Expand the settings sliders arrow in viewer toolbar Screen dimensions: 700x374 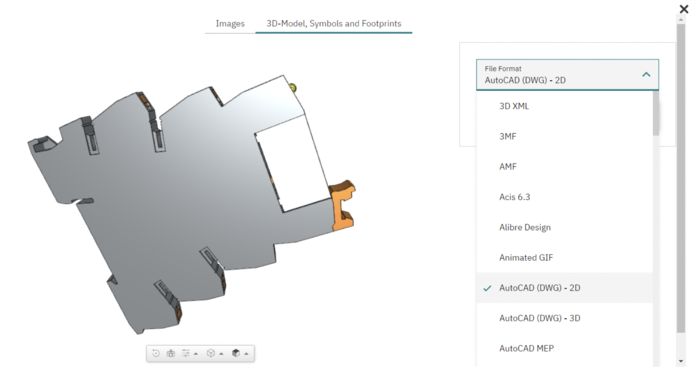[x=196, y=354]
